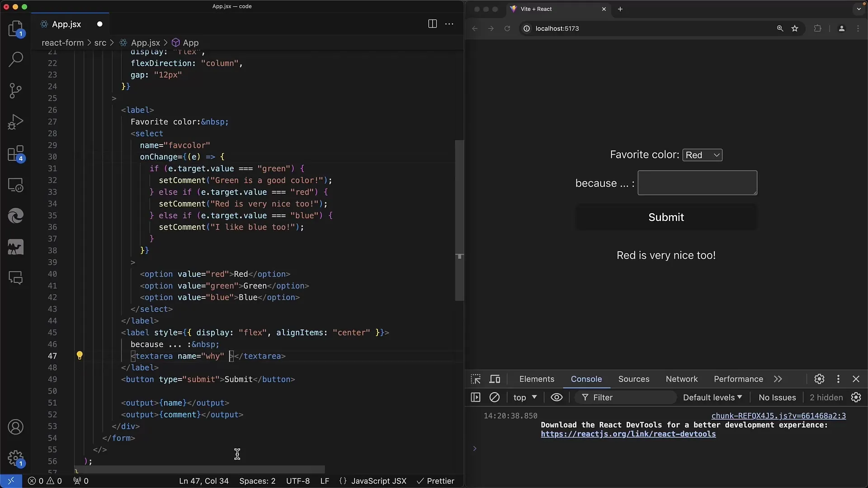Click the Submit button on the page
The width and height of the screenshot is (868, 488).
pyautogui.click(x=666, y=217)
